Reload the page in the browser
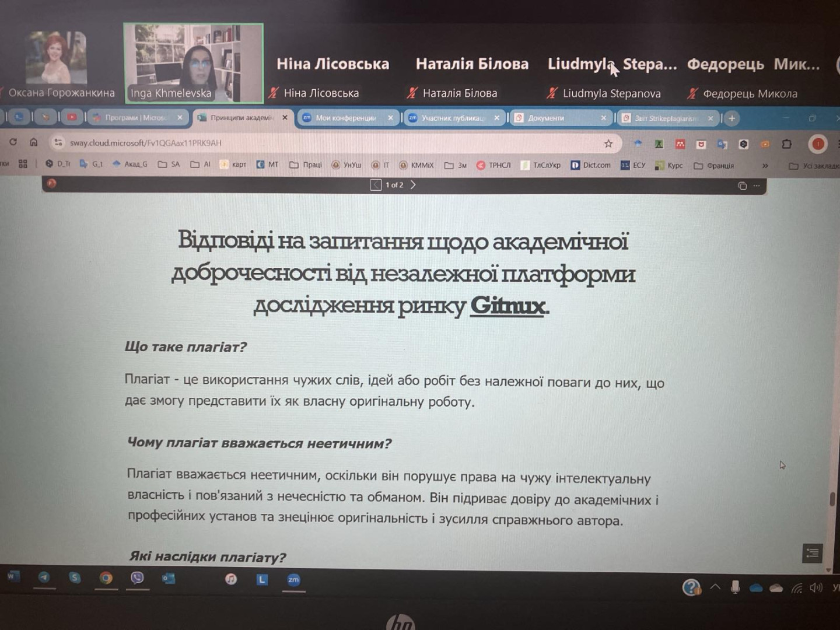 coord(13,142)
